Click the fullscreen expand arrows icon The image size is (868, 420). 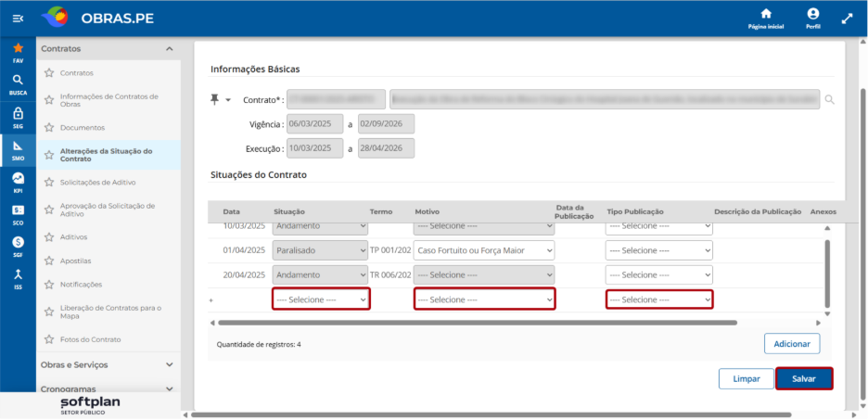847,19
